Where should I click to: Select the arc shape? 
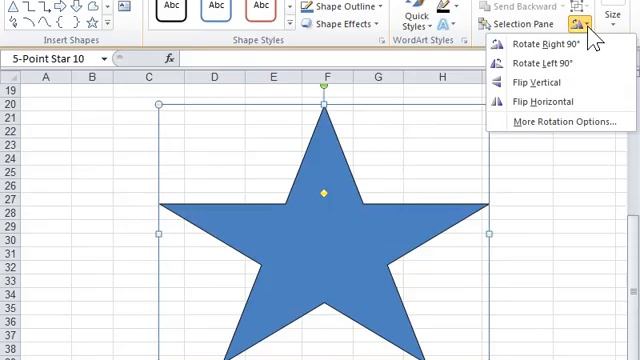(x=29, y=22)
